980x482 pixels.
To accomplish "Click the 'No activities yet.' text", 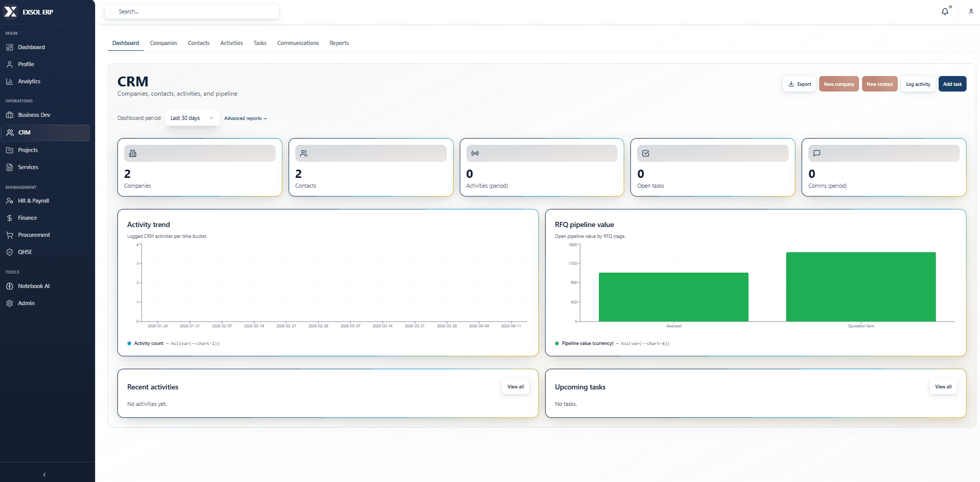I will 147,404.
